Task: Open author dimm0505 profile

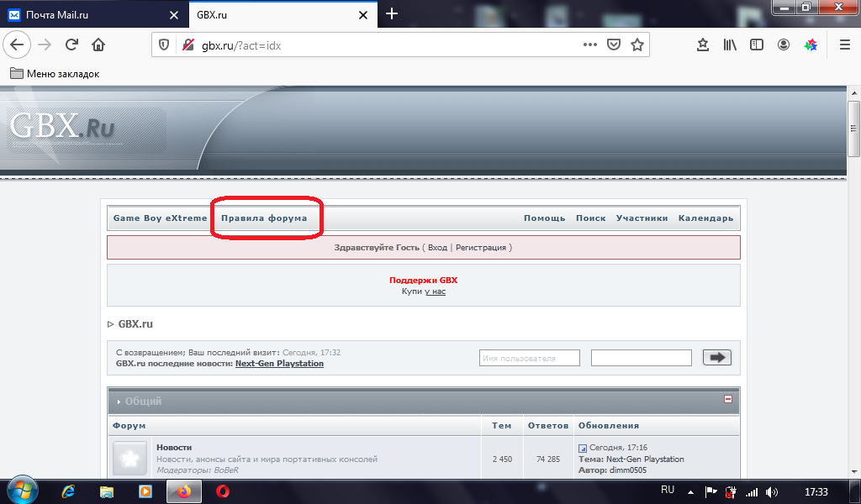Action: (x=628, y=470)
